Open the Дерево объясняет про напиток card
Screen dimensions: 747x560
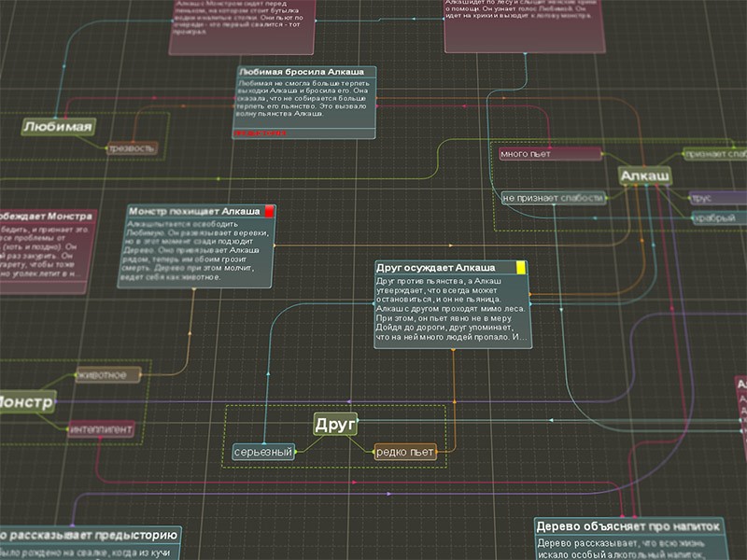click(628, 527)
